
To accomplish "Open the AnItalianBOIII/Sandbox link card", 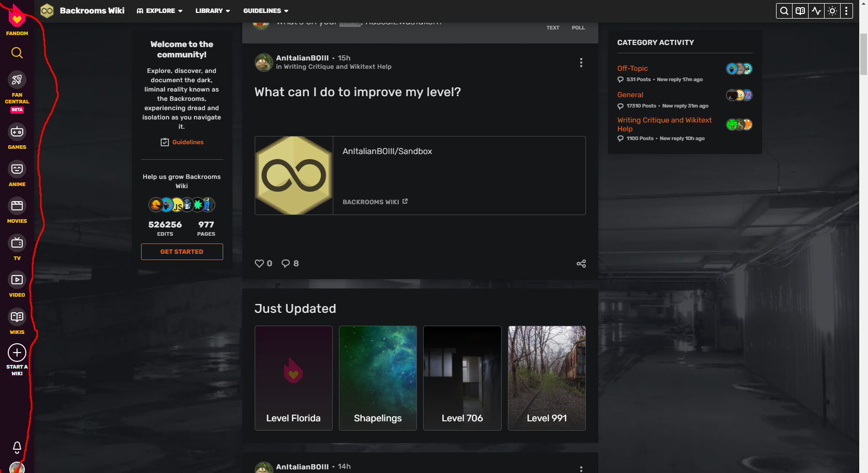I will (x=420, y=175).
